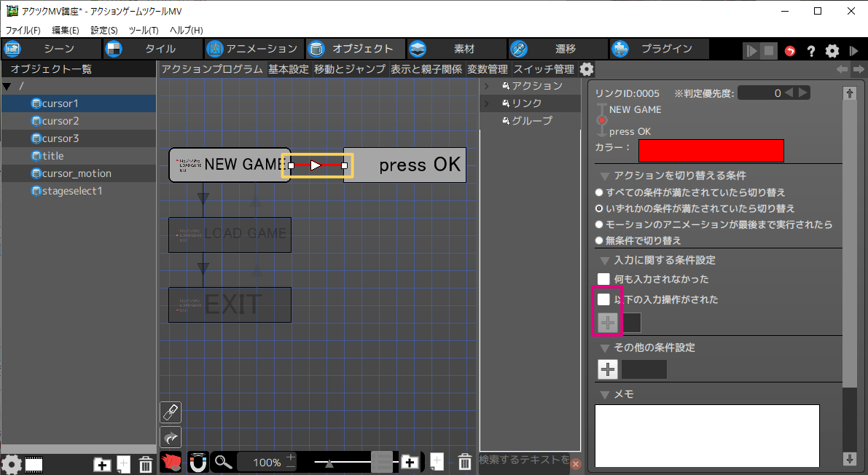Click the red カラー swatch
Screen dimensions: 868x475
pos(711,151)
